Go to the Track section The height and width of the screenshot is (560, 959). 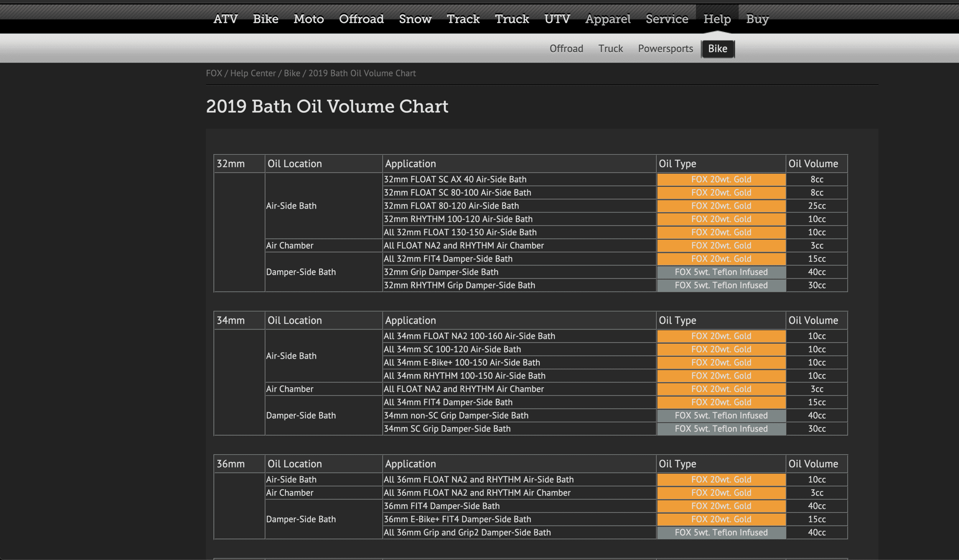pyautogui.click(x=463, y=19)
